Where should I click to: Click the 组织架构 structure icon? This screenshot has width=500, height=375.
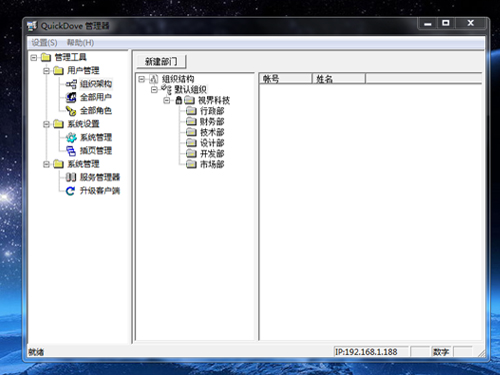(x=71, y=84)
